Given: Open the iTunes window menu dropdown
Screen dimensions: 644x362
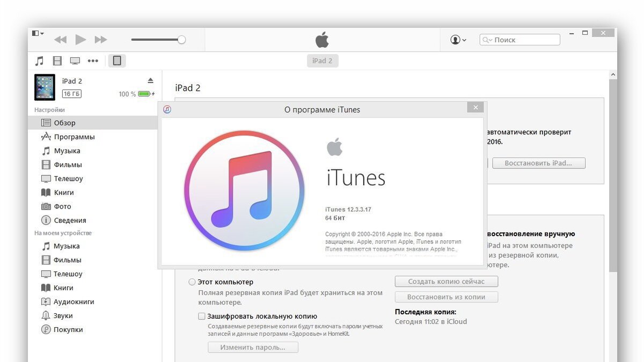Looking at the screenshot, I should coord(38,33).
